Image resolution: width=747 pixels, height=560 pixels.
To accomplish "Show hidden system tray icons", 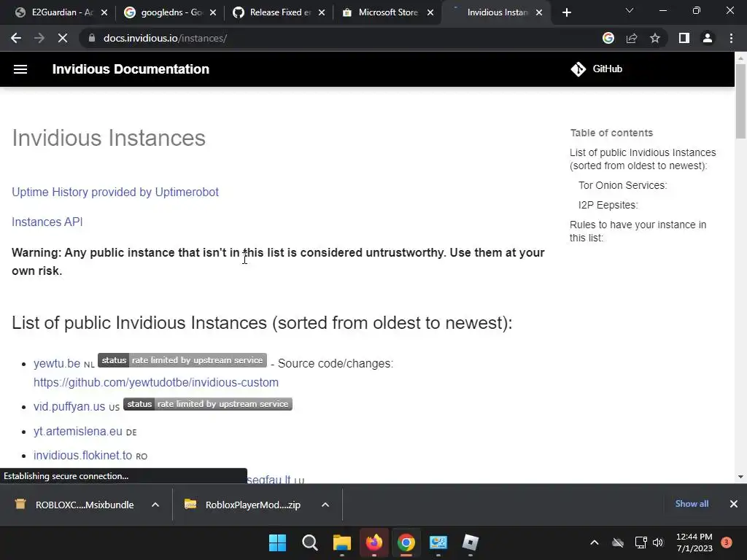I will [x=595, y=542].
